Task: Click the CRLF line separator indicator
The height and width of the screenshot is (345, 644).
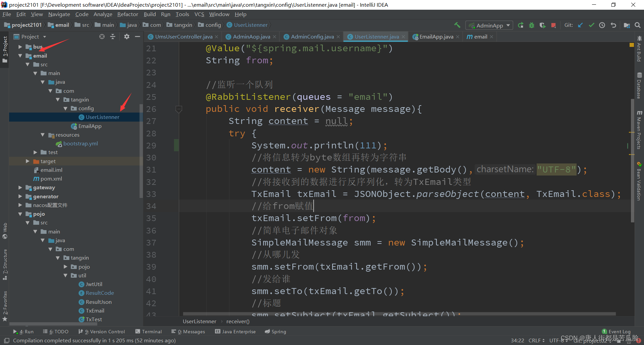Action: click(536, 340)
